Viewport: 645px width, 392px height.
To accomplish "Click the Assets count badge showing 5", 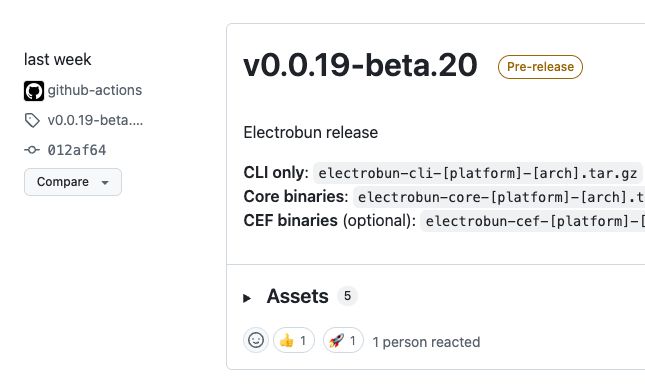I will tap(347, 296).
